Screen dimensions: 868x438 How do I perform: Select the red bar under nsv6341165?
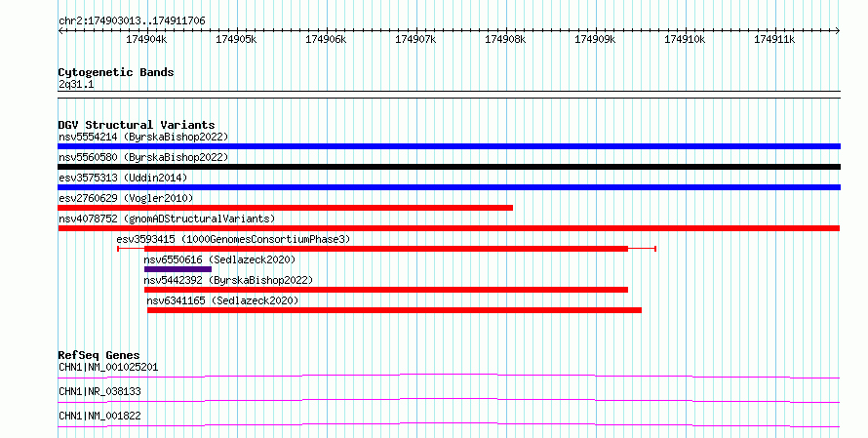[x=394, y=310]
